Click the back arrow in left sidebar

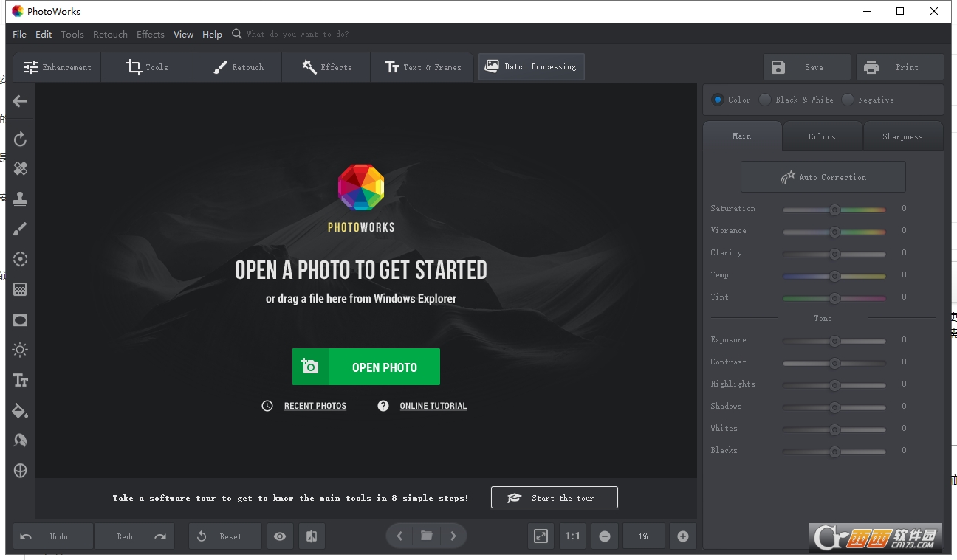[x=20, y=101]
